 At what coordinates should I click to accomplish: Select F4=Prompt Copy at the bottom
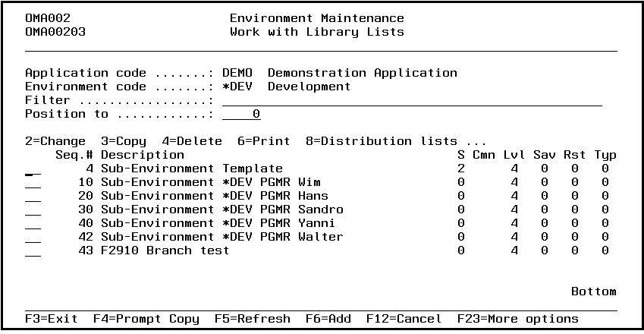point(146,319)
